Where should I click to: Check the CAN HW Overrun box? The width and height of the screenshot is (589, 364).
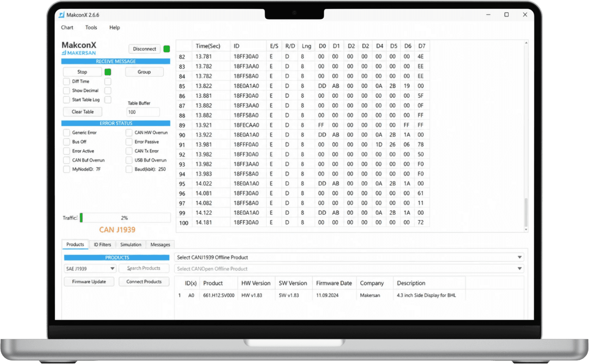pos(129,132)
